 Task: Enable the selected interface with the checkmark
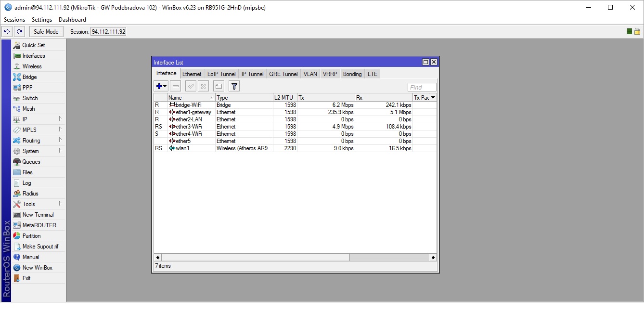191,86
